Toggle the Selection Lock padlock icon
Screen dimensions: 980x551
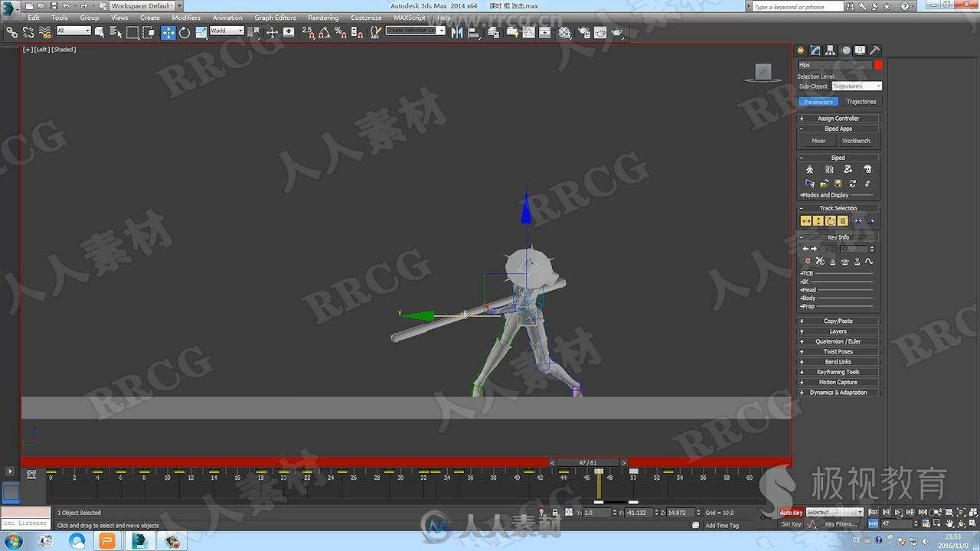(x=555, y=513)
